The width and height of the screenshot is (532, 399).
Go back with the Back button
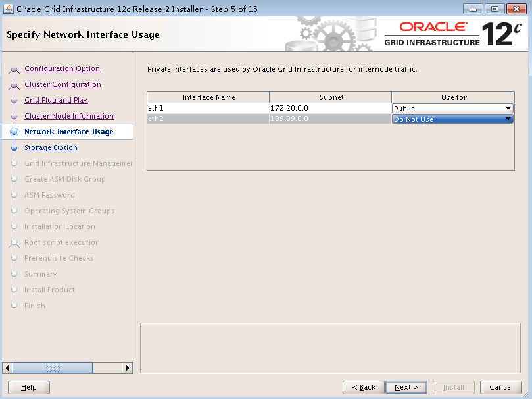coord(364,387)
